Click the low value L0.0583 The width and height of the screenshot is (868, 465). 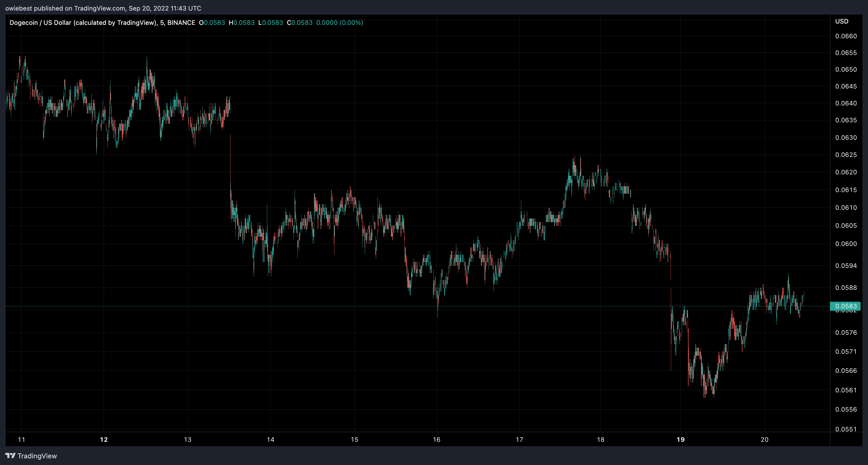[271, 22]
